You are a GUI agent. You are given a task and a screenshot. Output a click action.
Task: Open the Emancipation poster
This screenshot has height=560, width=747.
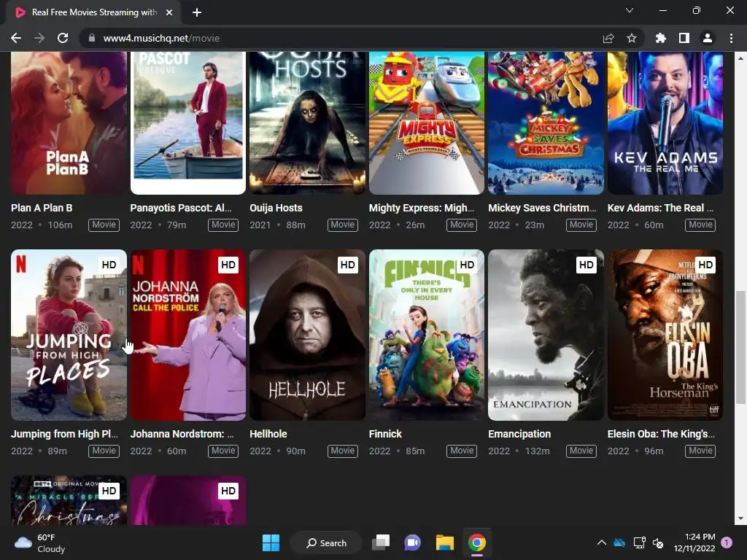[546, 335]
